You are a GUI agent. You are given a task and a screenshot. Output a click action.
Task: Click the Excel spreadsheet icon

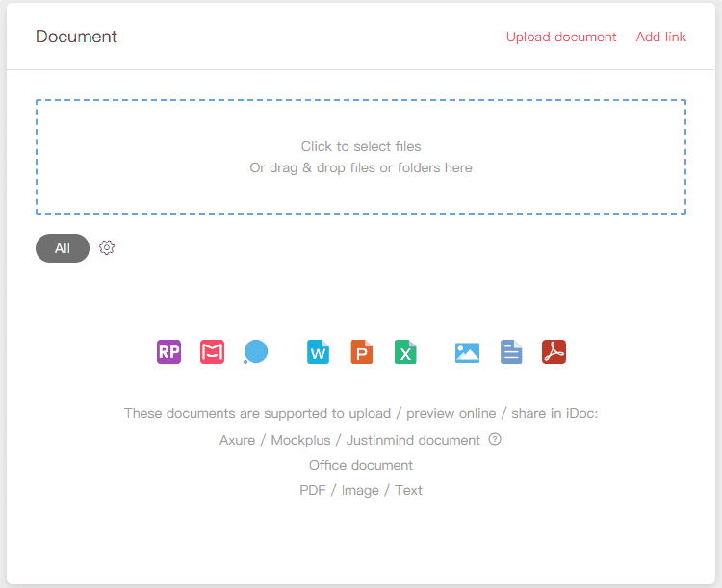405,352
